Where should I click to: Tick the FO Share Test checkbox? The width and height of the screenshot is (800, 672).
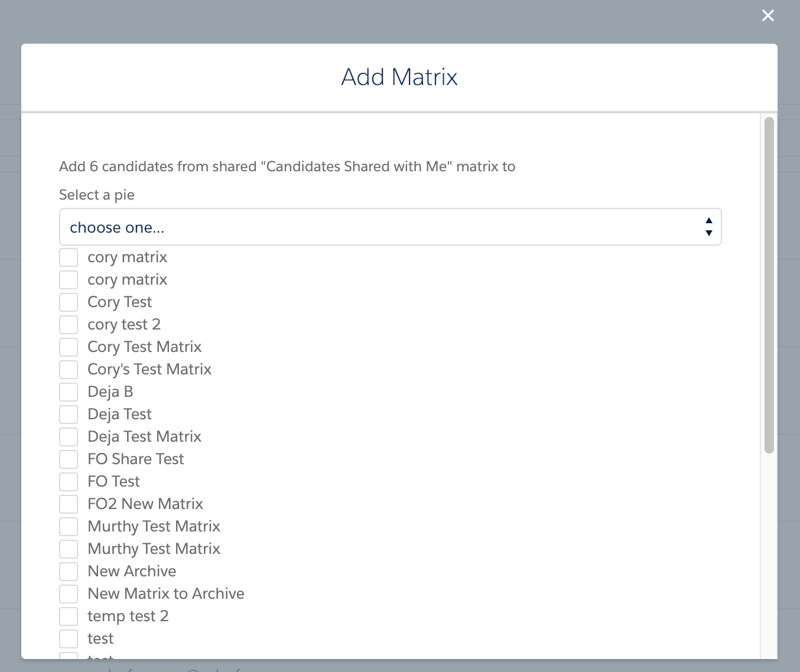pos(69,459)
